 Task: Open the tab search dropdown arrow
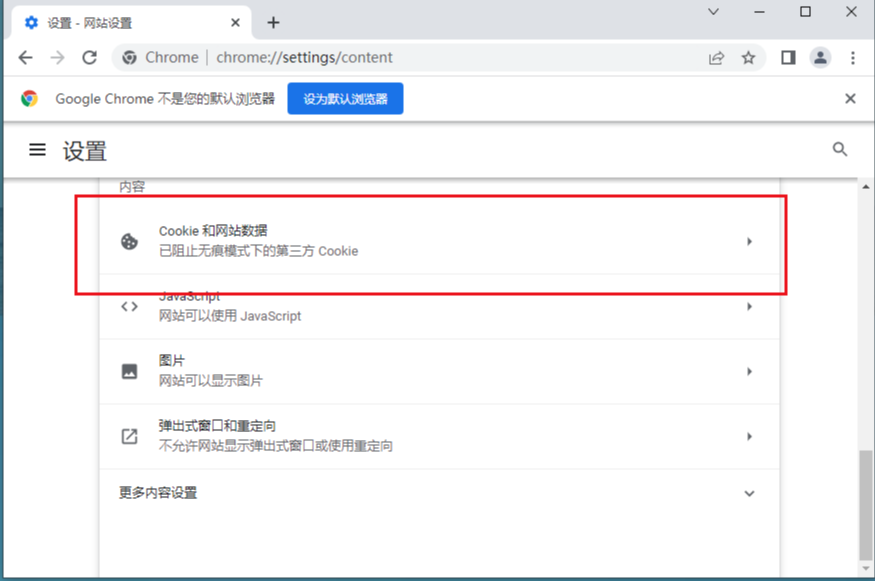coord(713,12)
